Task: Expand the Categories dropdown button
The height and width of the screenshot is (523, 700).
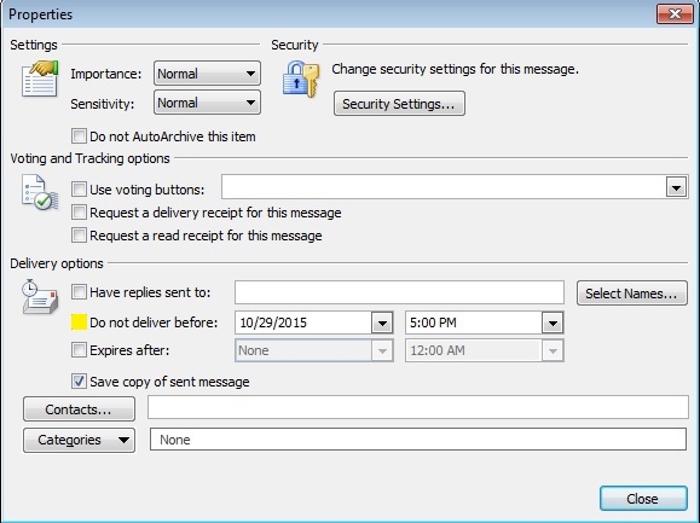Action: tap(79, 440)
